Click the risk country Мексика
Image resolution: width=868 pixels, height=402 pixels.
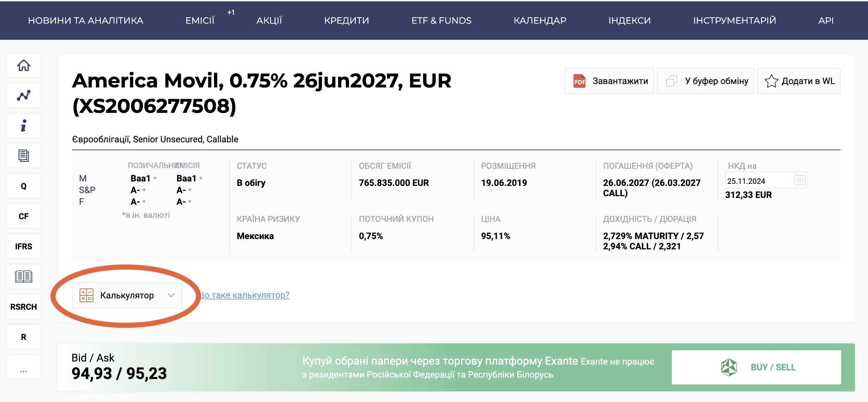(x=255, y=236)
